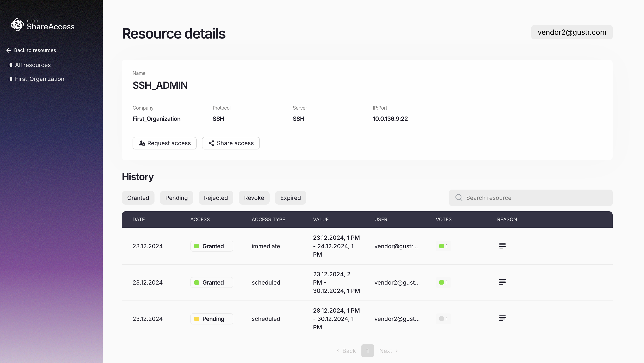Click the grey vote badge in the Pending row
Viewport: 644px width, 363px height.
pos(443,319)
